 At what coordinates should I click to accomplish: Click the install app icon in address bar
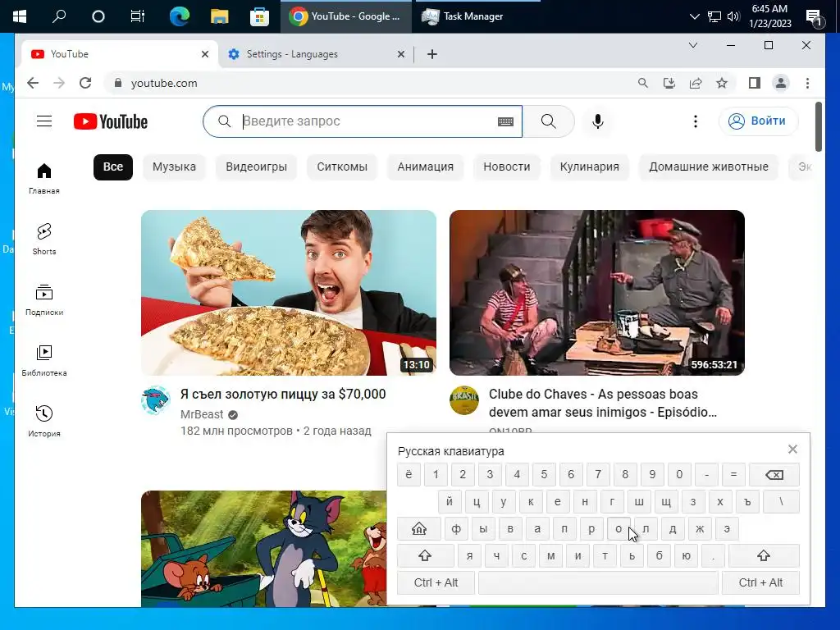(669, 83)
